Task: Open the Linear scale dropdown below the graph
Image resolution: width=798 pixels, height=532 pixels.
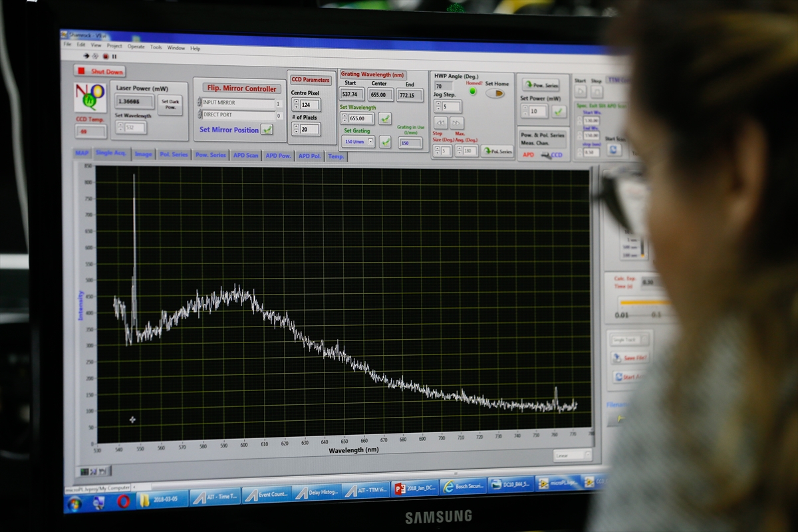Action: tap(573, 456)
